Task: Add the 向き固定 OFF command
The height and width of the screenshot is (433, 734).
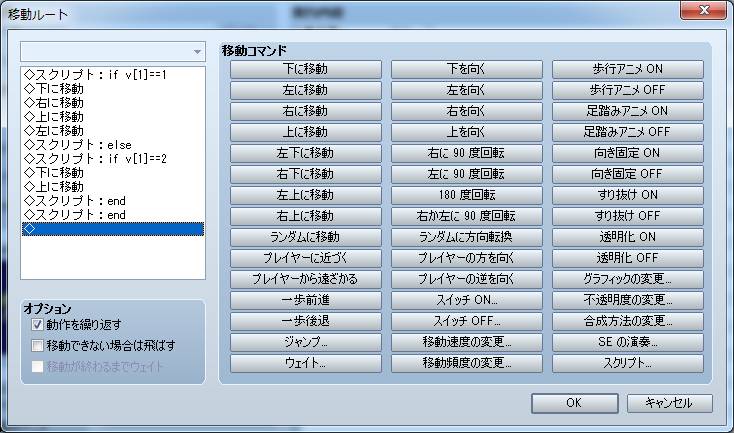Action: click(x=628, y=174)
